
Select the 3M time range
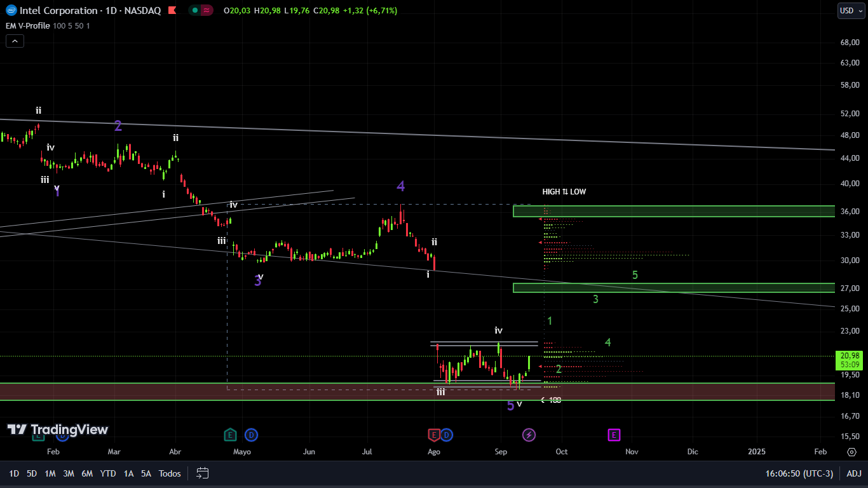(x=69, y=473)
